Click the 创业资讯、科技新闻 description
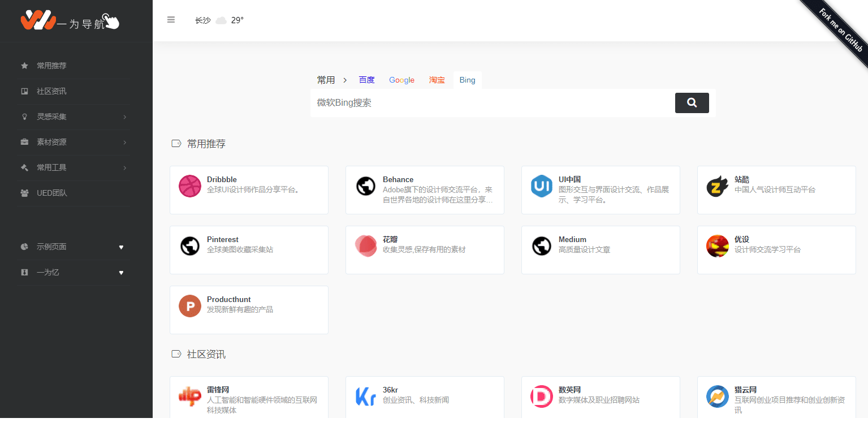This screenshot has height=431, width=868. coord(416,400)
